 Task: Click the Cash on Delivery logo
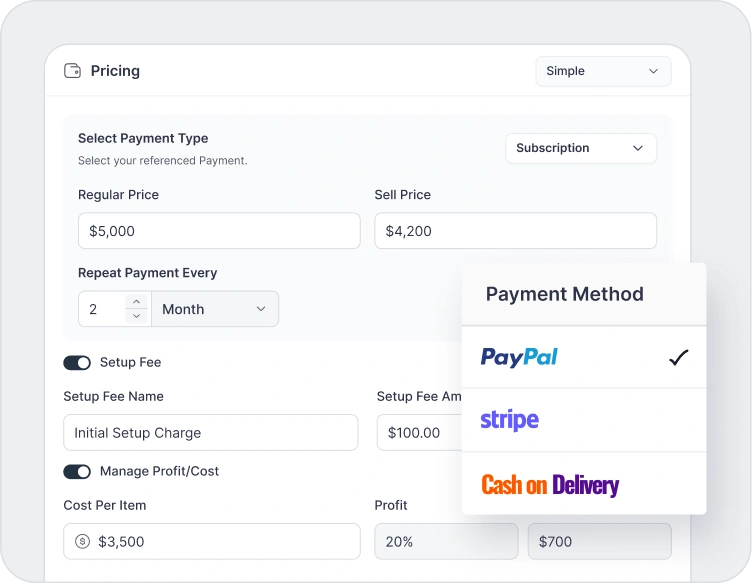coord(550,485)
